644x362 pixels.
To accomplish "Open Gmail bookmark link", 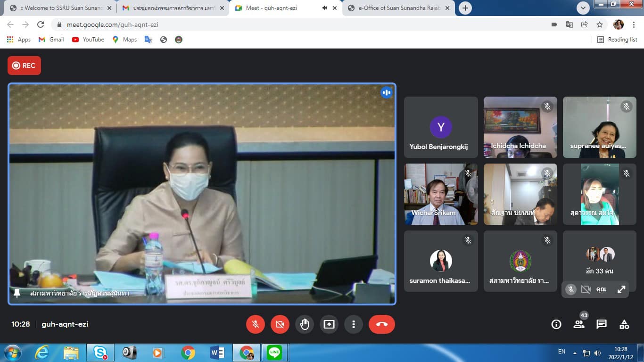I will [51, 40].
